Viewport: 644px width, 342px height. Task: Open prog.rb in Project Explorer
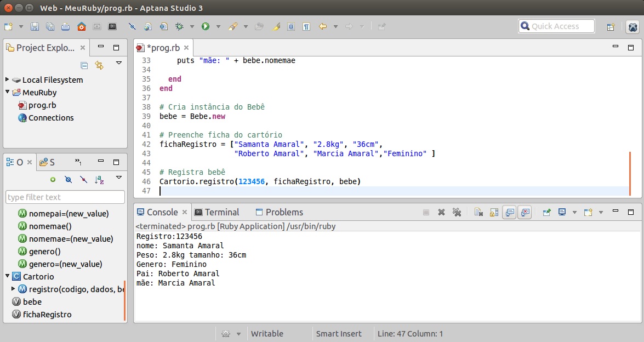[x=42, y=105]
